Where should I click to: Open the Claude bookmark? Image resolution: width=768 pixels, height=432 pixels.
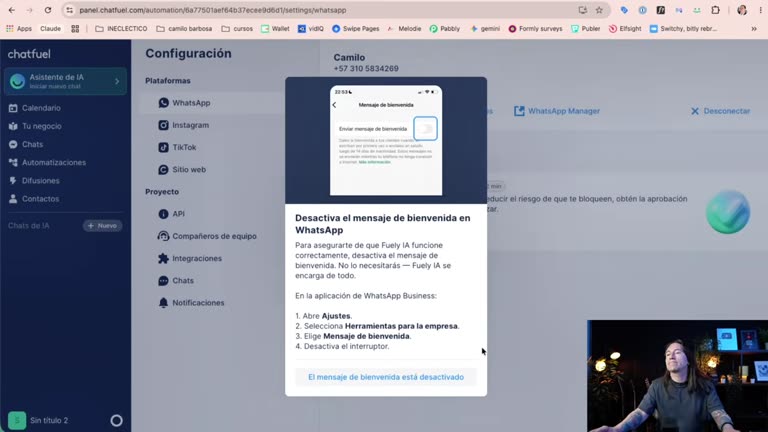50,28
